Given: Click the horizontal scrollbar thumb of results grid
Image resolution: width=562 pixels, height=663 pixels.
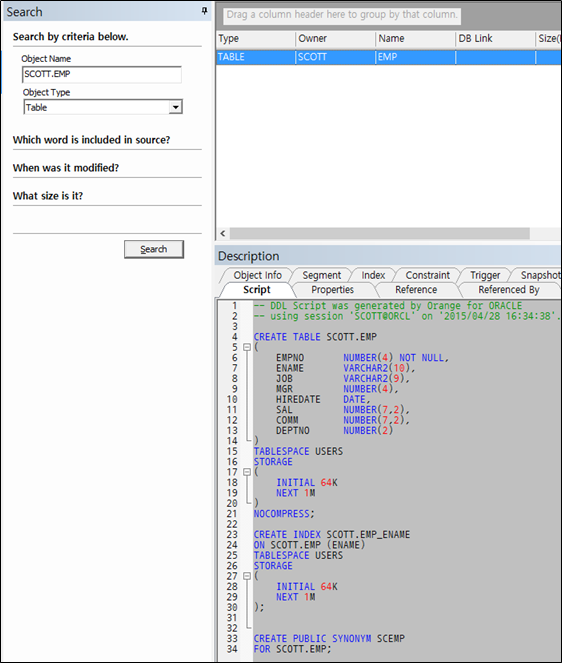Looking at the screenshot, I should coord(380,233).
